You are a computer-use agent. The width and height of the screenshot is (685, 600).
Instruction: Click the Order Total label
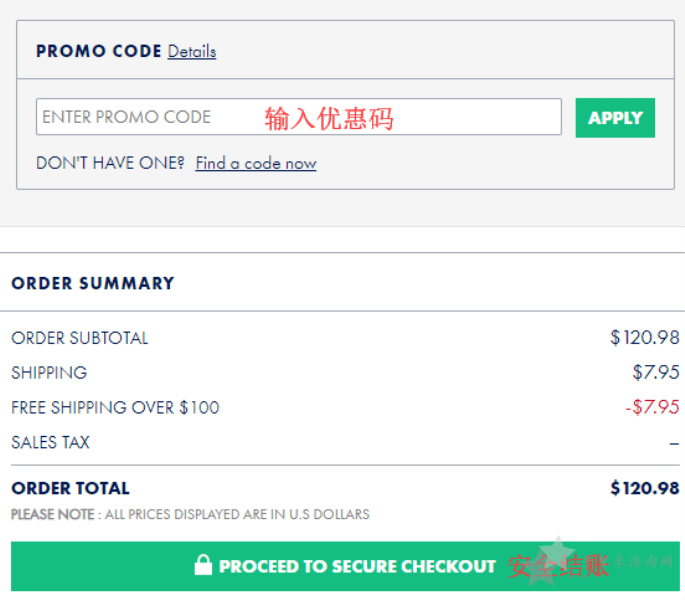coord(70,488)
